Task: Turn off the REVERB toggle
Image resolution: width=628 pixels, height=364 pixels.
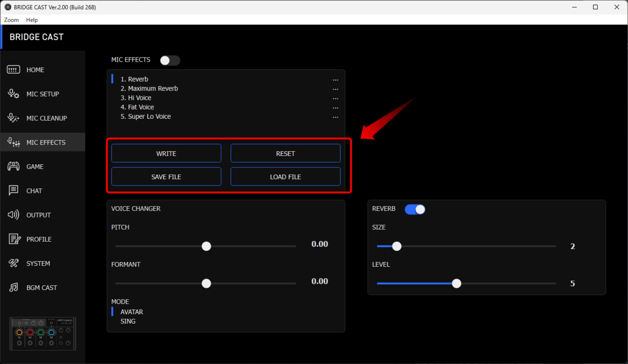Action: [415, 209]
